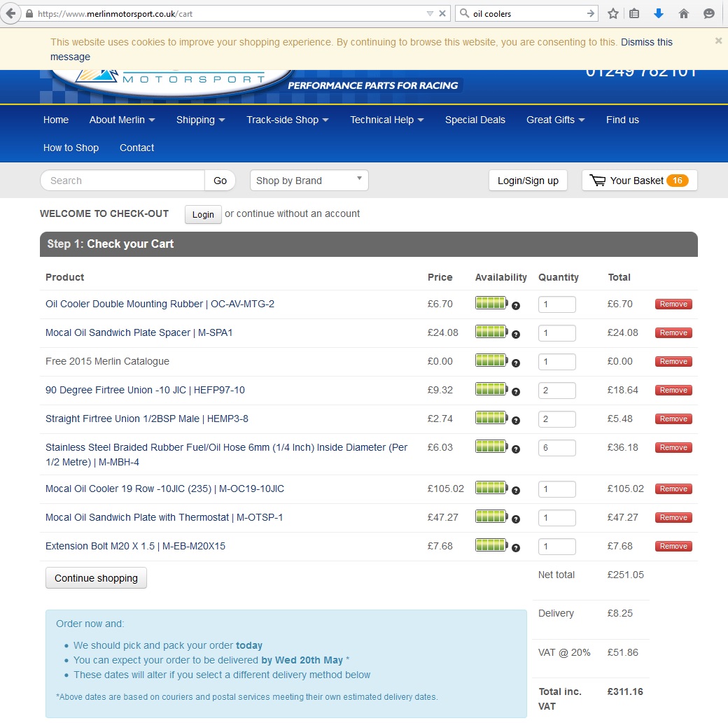Click stock level indicator for 90 Degree Firtree Union
Image resolution: width=728 pixels, height=723 pixels.
point(491,389)
